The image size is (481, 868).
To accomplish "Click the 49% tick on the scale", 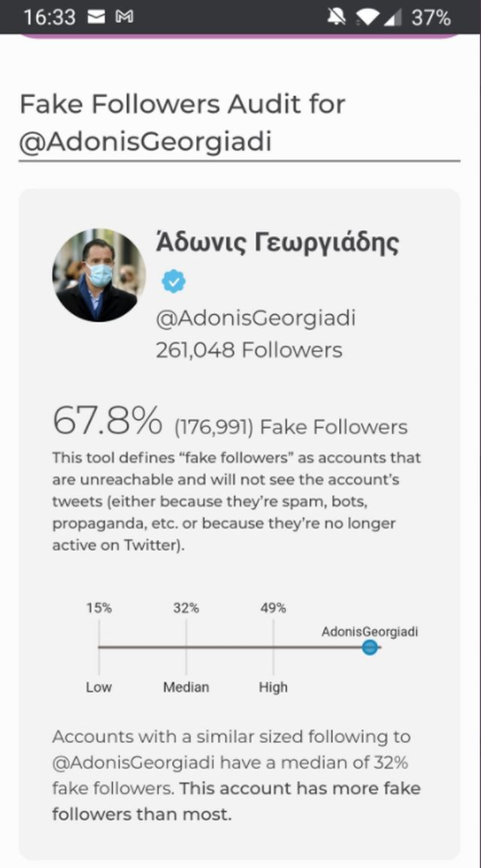I will point(273,609).
